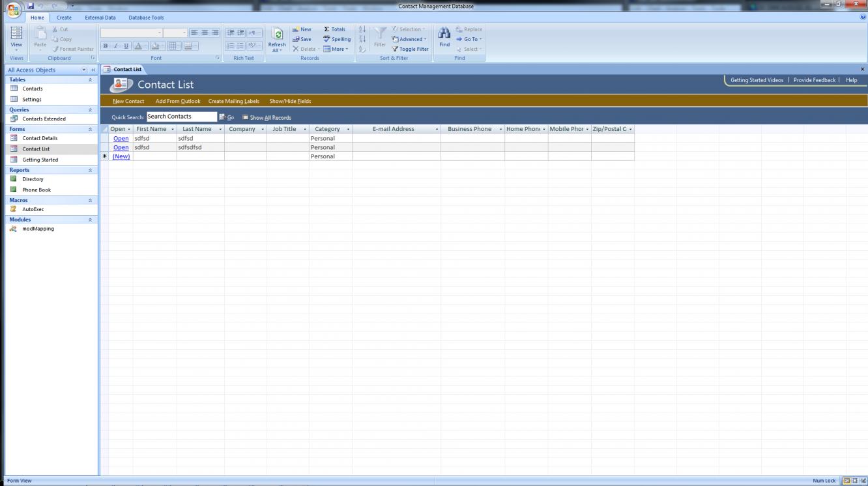The image size is (868, 486).
Task: Switch to the Database Tools tab
Action: pos(146,18)
